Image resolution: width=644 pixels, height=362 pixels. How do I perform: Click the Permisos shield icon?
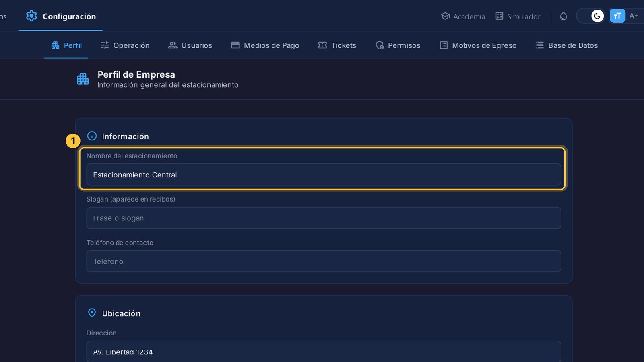coord(380,45)
